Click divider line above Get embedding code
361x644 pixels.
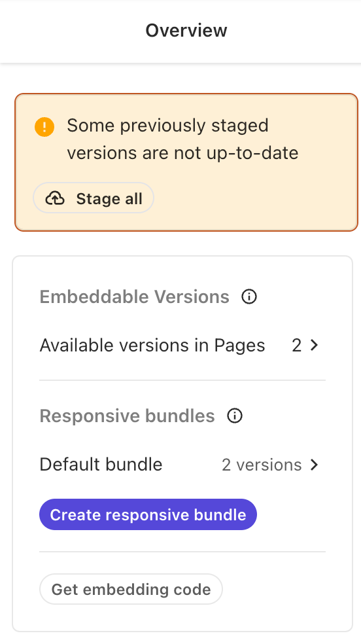[182, 552]
